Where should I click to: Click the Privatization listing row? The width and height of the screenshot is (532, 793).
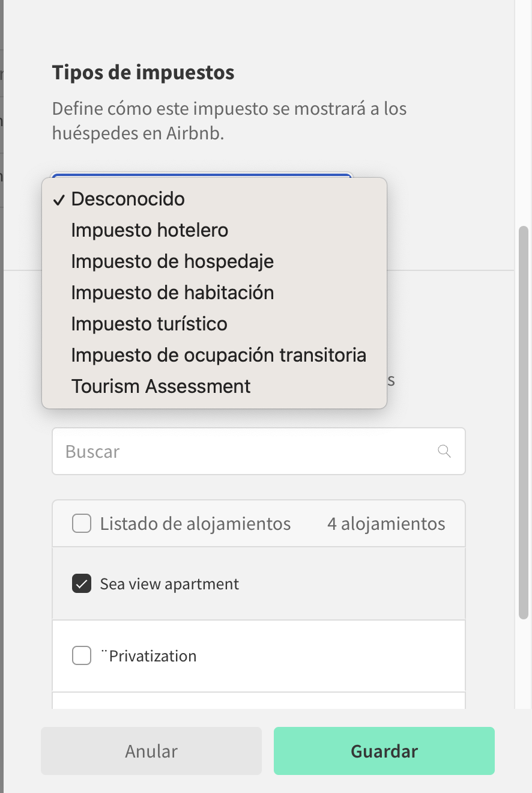click(300, 655)
